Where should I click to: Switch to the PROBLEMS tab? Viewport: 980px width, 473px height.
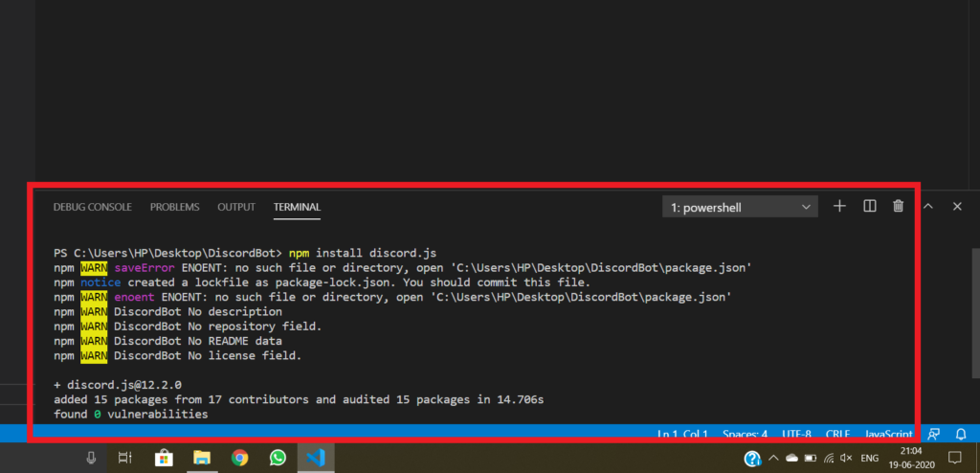point(174,207)
